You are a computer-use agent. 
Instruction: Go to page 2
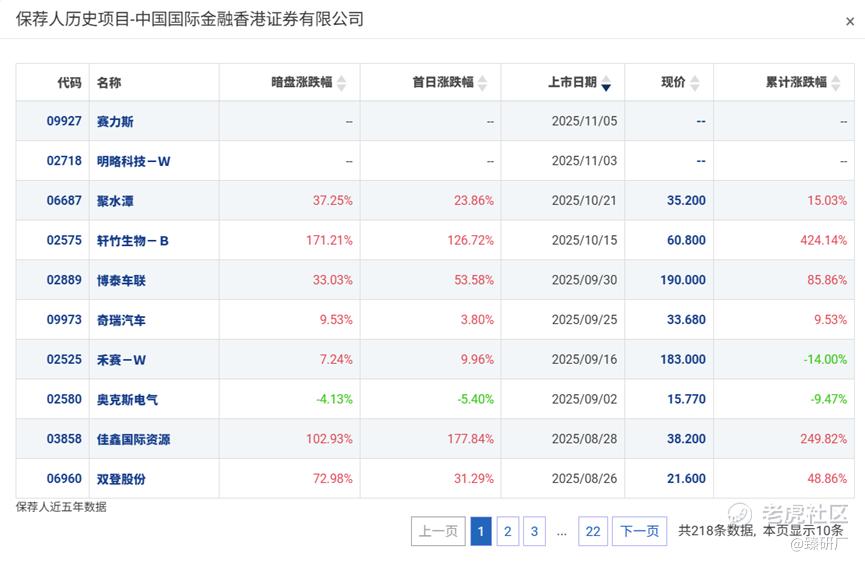tap(508, 531)
